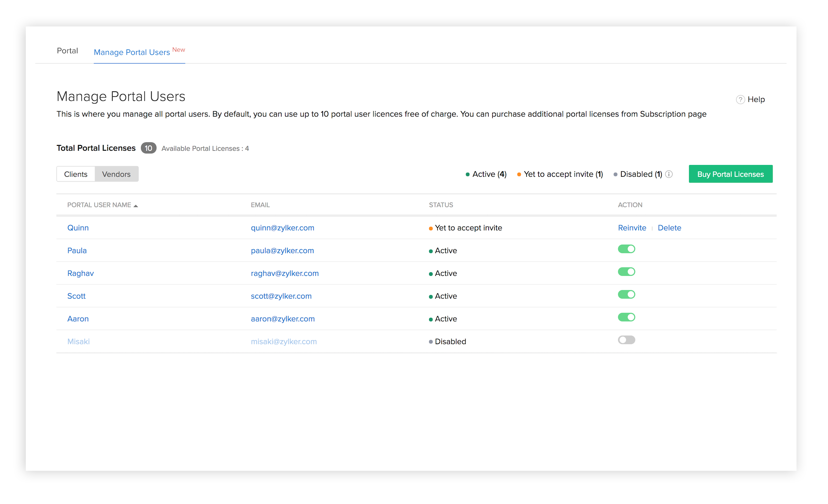Click the sort arrow on Portal User Name
Viewport: 828px width, 504px height.
[136, 206]
